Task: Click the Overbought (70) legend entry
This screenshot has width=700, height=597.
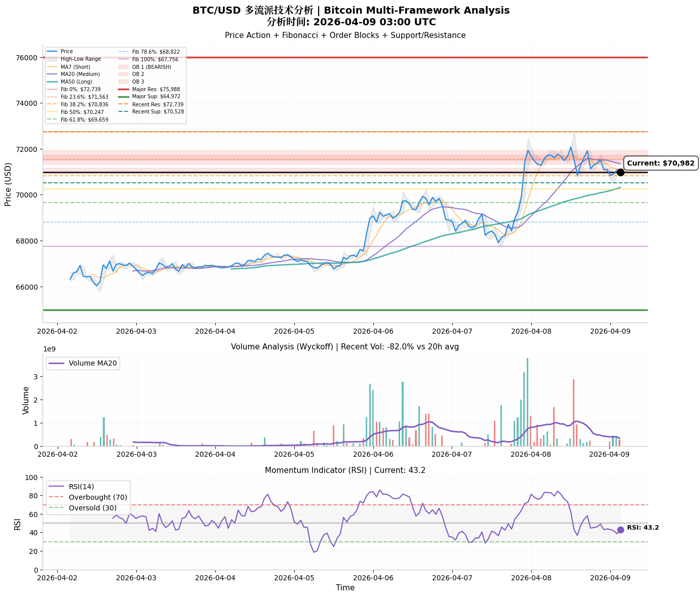Action: click(87, 497)
